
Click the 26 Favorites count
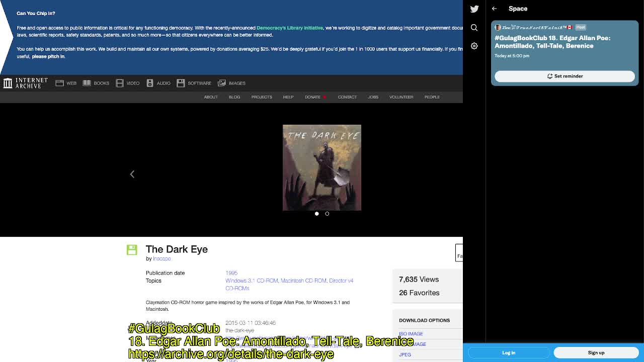(419, 293)
